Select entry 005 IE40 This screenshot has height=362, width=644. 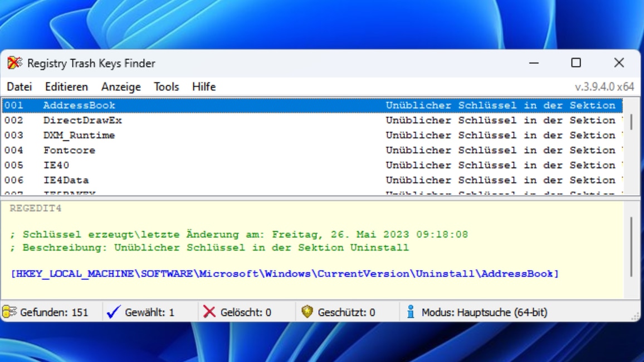tap(56, 165)
